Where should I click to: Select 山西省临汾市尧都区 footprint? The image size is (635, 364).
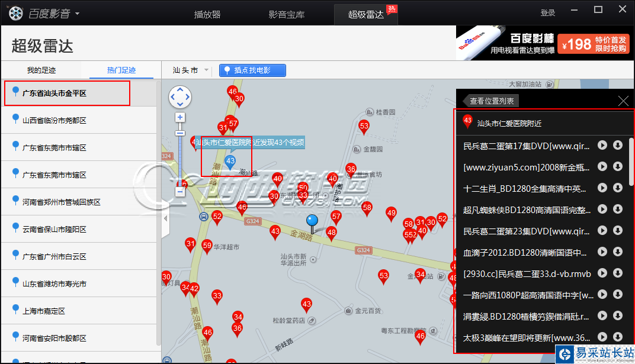pos(79,121)
